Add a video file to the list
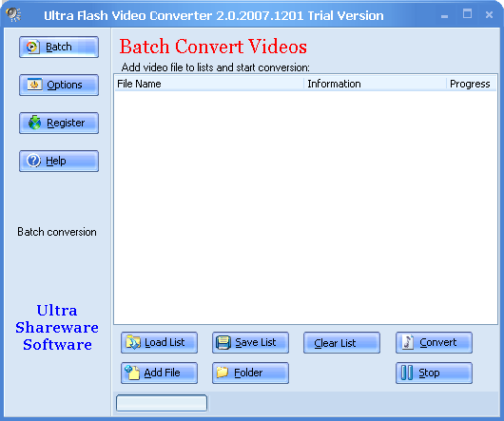504x421 pixels. coord(159,373)
